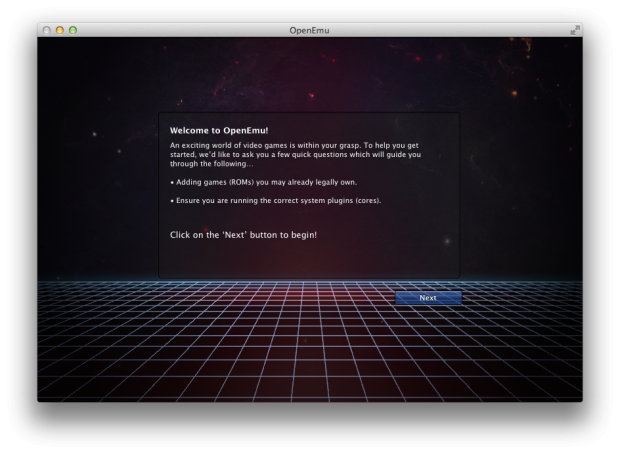Click the 'An exciting world of video games' paragraph
The width and height of the screenshot is (620, 454).
295,155
